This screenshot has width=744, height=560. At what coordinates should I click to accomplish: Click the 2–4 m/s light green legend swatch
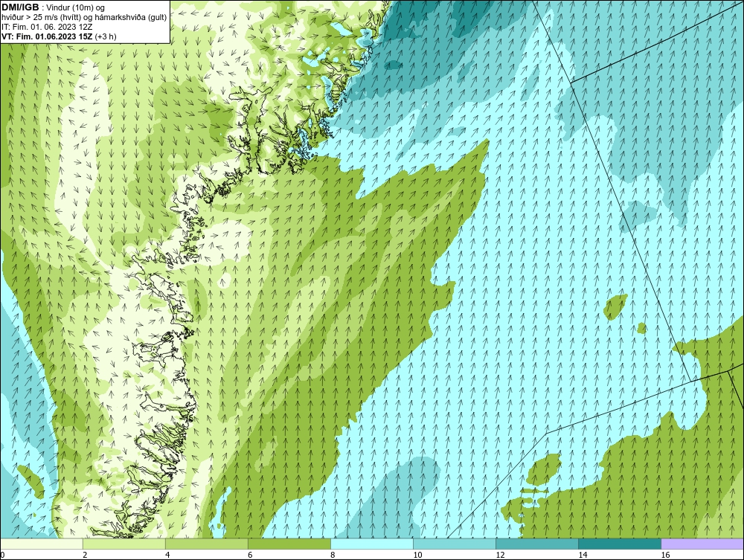[x=124, y=544]
